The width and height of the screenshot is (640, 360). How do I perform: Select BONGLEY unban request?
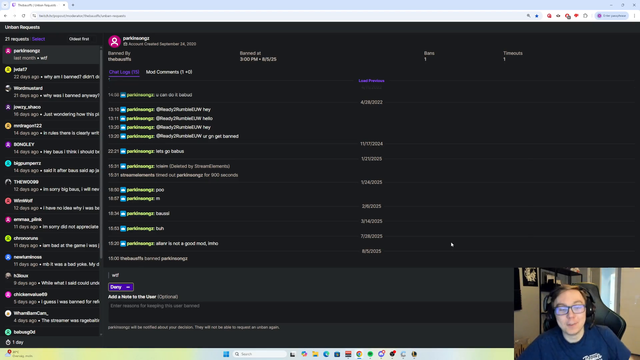[x=51, y=148]
